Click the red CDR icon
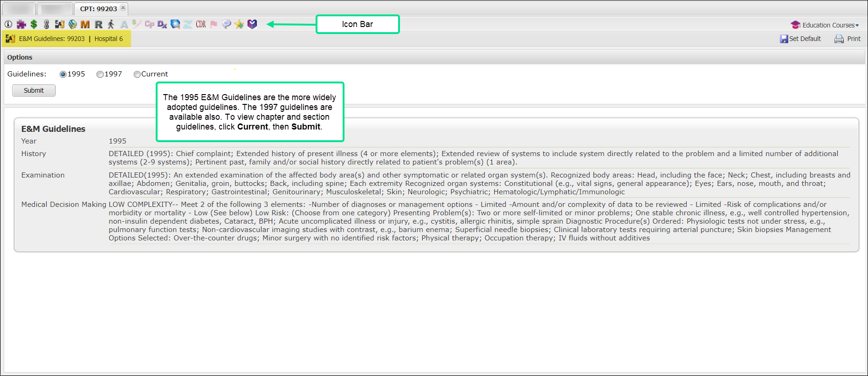Viewport: 868px width, 376px height. click(201, 24)
